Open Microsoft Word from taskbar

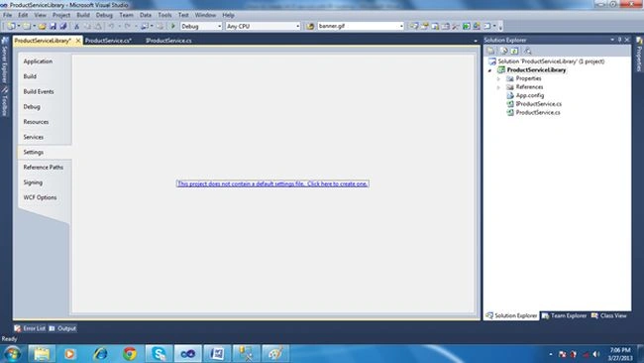point(217,353)
